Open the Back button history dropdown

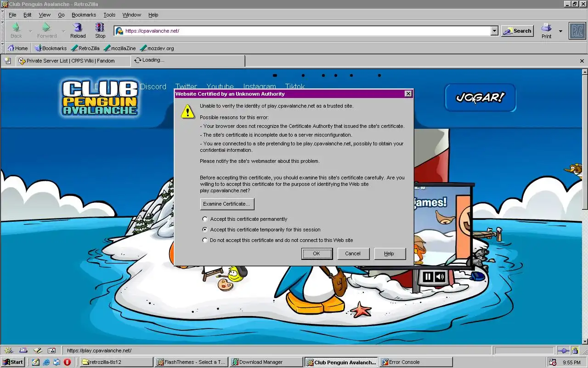[30, 31]
